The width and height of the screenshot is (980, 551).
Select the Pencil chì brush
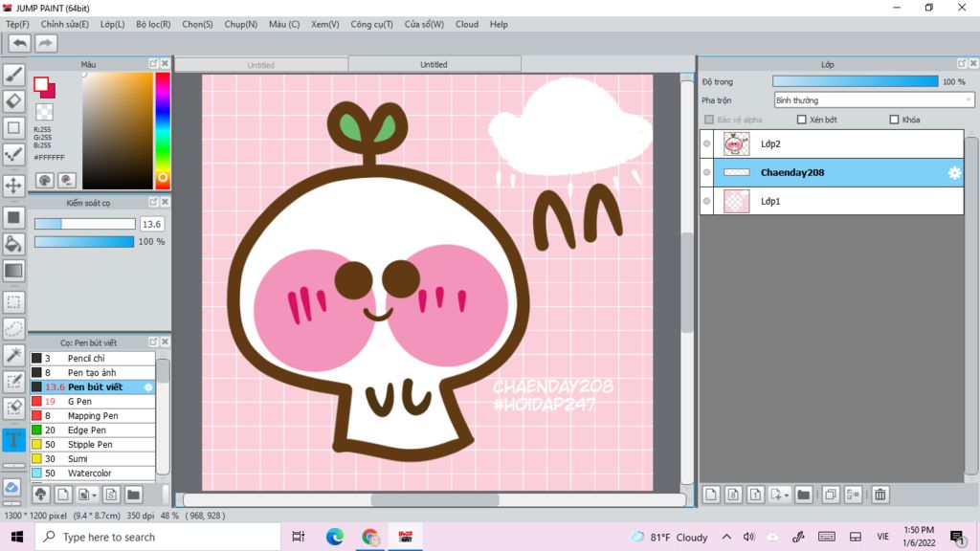coord(93,359)
